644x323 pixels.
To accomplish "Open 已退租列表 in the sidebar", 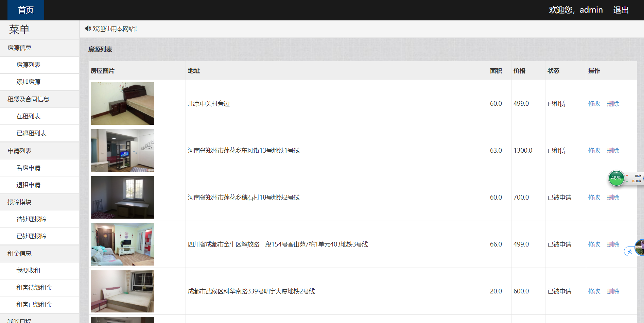I will 40,133.
